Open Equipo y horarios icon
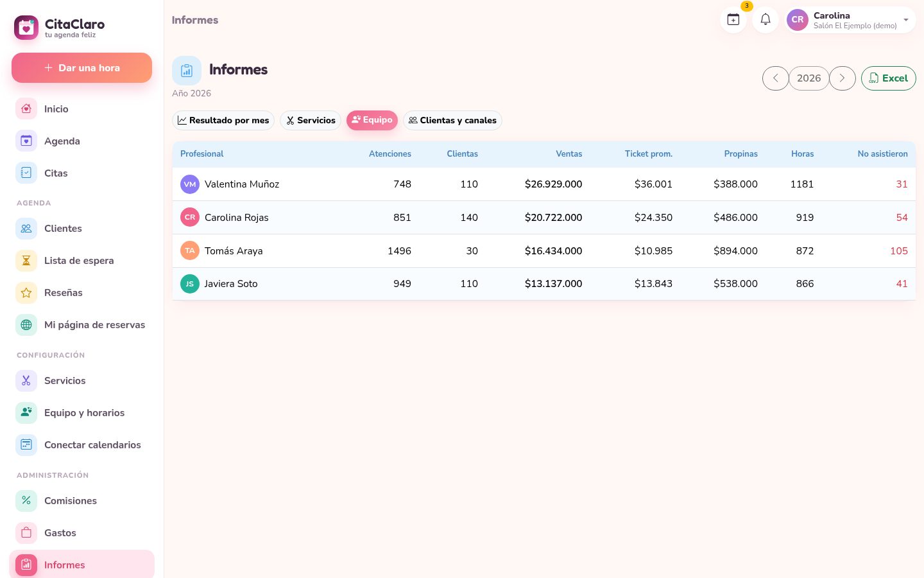The height and width of the screenshot is (578, 924). click(26, 412)
